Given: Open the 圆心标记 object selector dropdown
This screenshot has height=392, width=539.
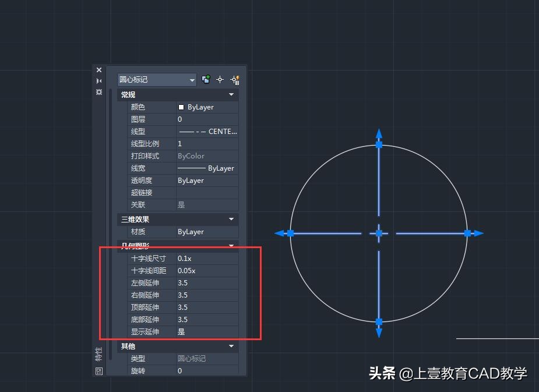Looking at the screenshot, I should (x=192, y=79).
